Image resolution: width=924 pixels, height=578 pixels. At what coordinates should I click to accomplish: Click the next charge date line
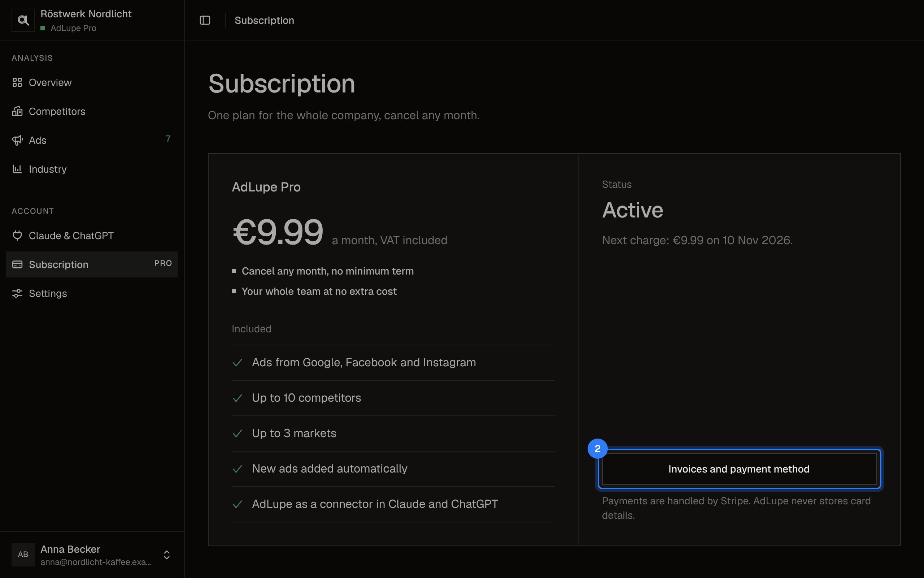point(697,240)
